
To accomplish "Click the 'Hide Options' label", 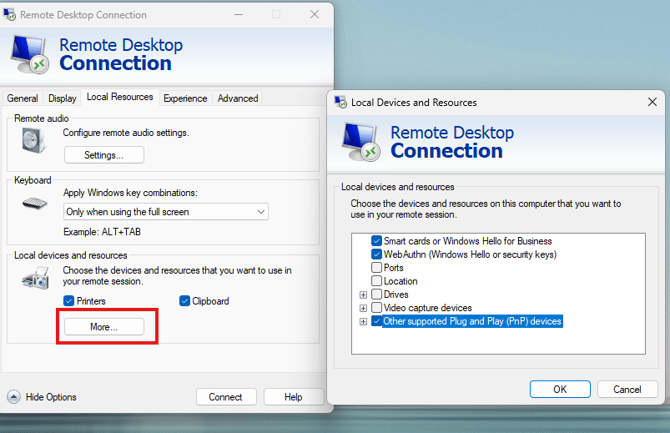I will [x=51, y=397].
